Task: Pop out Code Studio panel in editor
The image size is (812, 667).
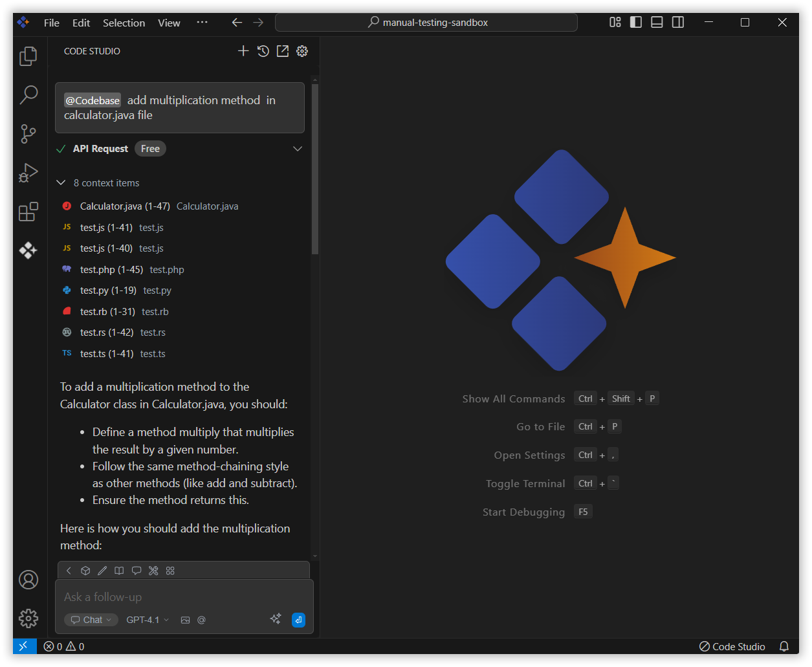Action: click(x=283, y=51)
